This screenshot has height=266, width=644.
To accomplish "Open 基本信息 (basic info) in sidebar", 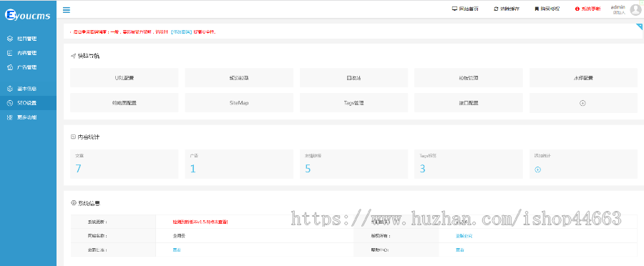I will coord(29,89).
